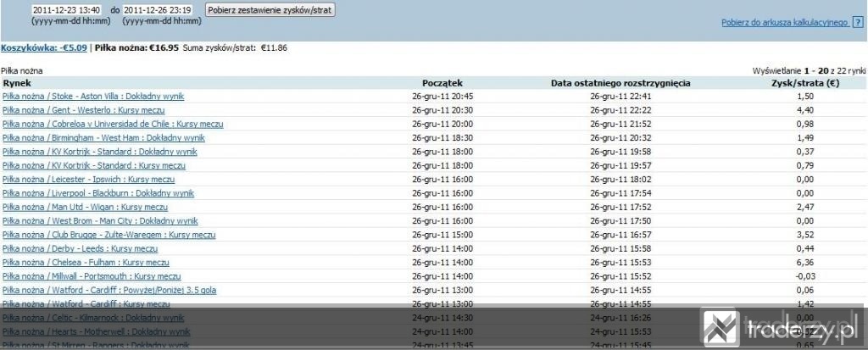Click the -0,03 loss for Millwall - Portsmouth

[805, 276]
